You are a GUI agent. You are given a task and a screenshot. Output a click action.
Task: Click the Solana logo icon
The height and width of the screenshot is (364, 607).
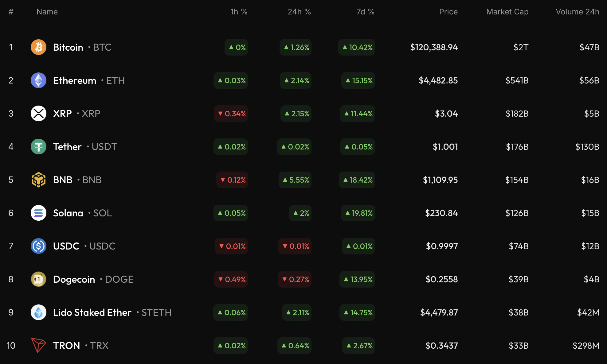click(38, 213)
